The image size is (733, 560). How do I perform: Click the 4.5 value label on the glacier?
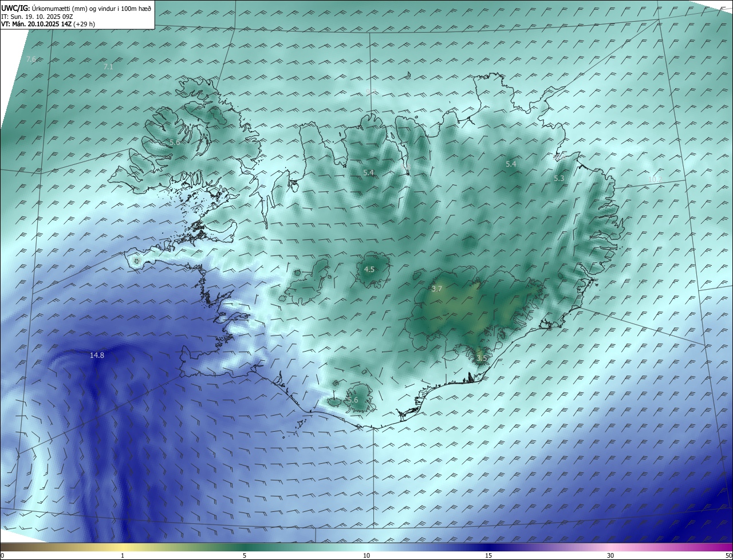coord(369,269)
